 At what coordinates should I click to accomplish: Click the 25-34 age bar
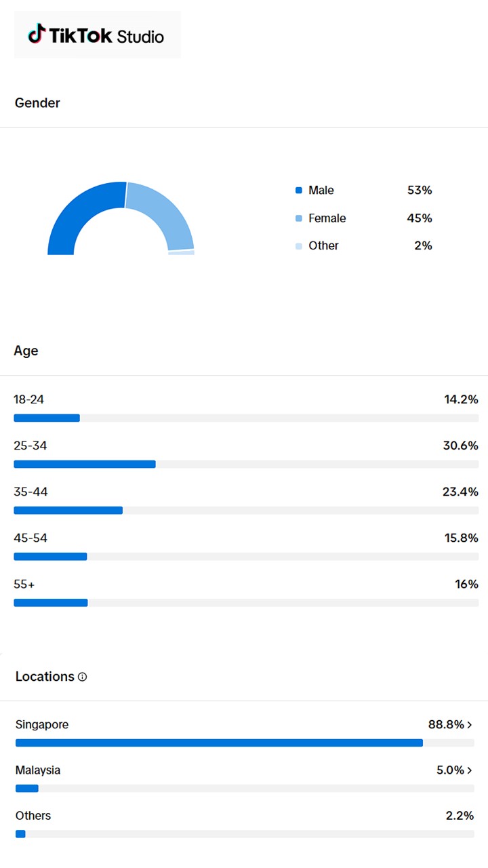tap(85, 465)
